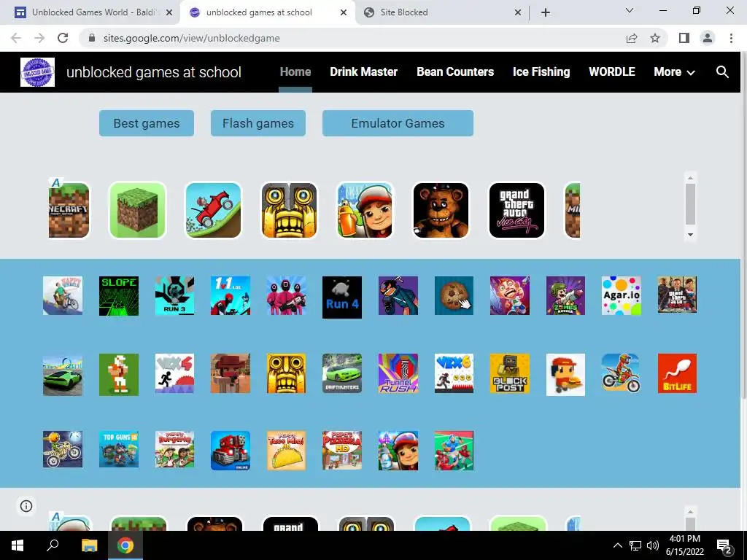Open the Papa's Burgeria game icon

175,449
